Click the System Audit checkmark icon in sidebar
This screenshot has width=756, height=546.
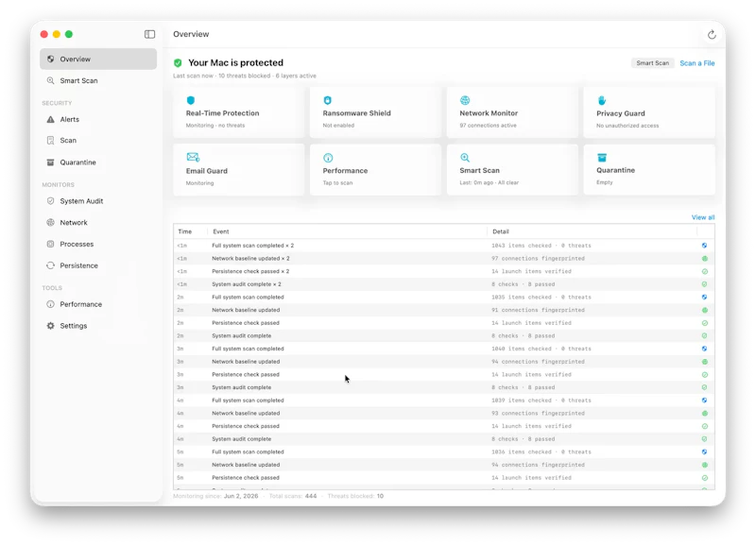[51, 201]
